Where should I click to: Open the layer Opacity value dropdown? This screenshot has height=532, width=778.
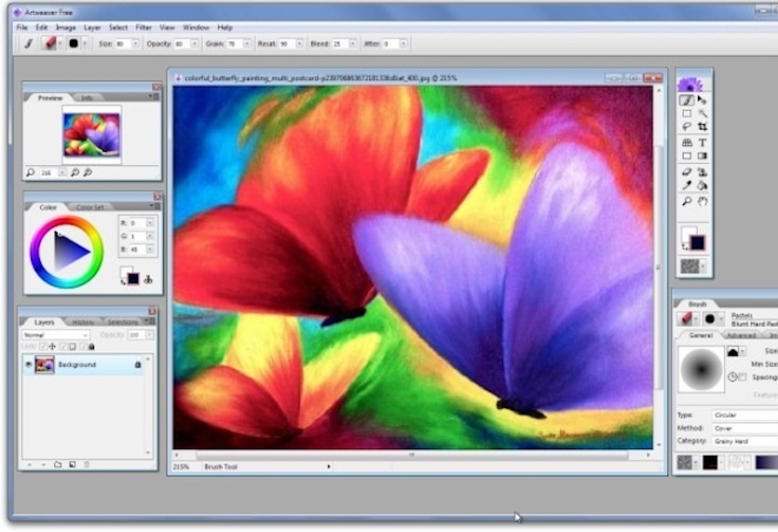point(149,335)
